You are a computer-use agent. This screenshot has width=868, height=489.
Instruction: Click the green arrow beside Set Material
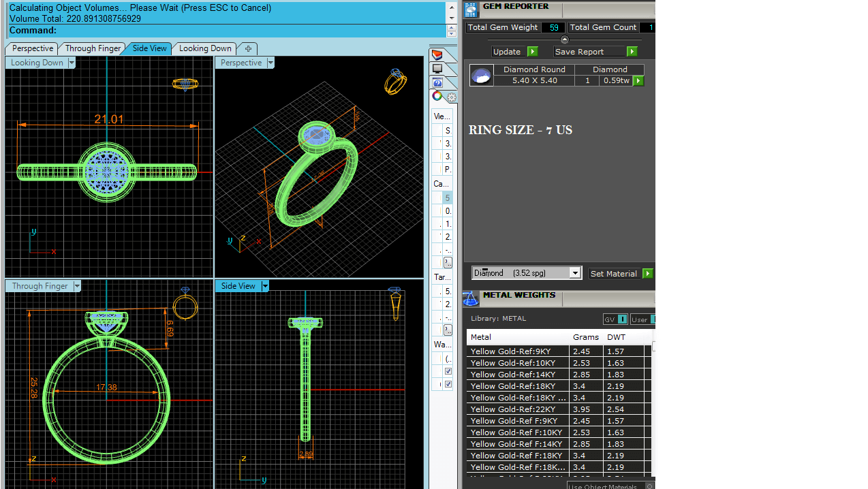pos(648,274)
